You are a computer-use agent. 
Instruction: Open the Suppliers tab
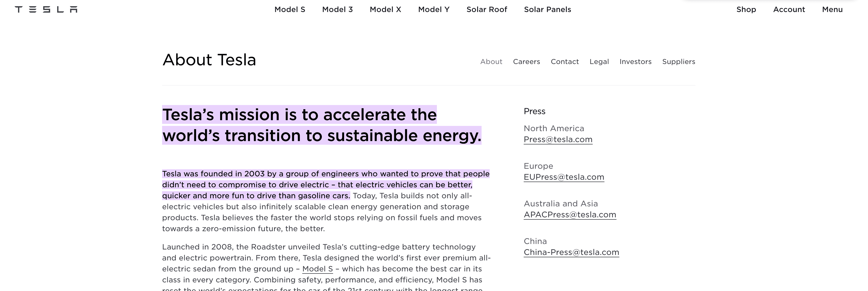678,62
